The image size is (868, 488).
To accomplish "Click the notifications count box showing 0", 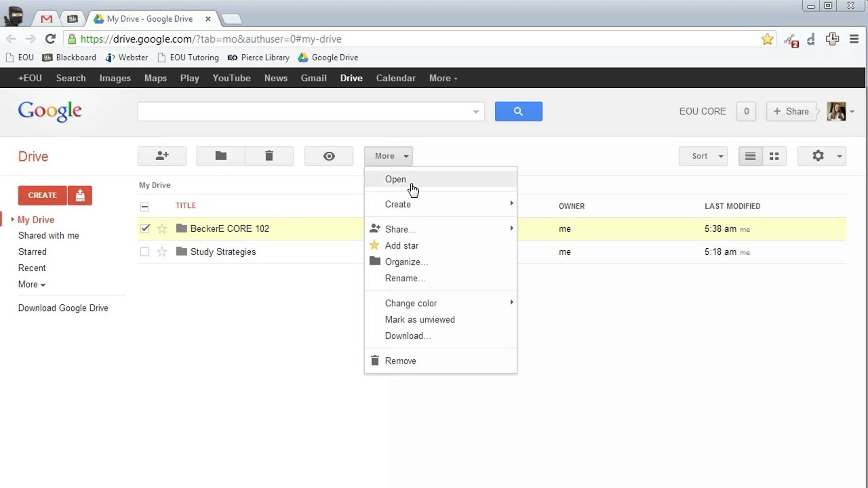I will [x=746, y=111].
